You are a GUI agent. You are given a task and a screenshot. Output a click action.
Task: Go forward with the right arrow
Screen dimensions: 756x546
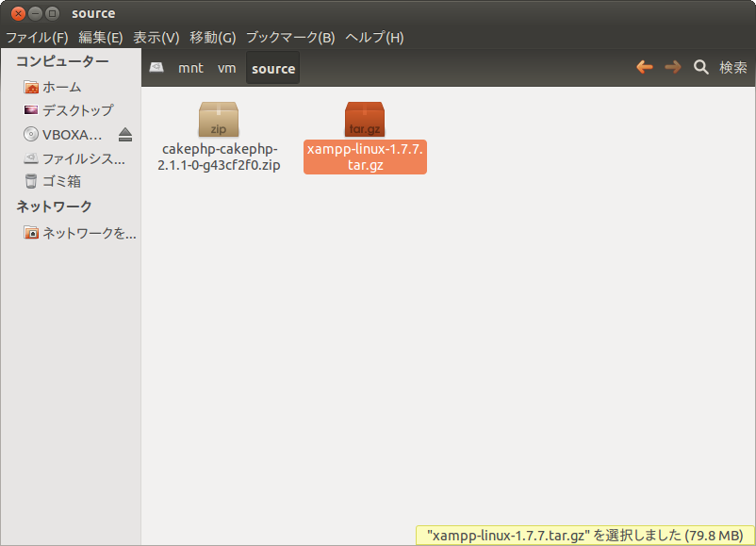coord(673,67)
